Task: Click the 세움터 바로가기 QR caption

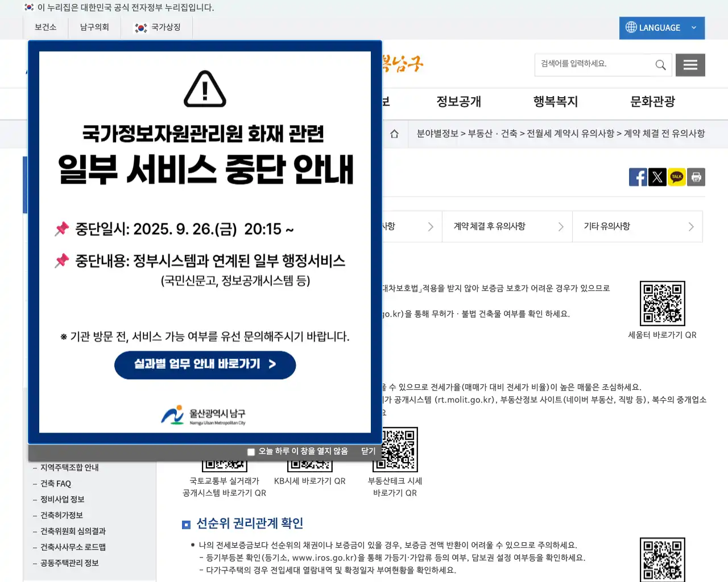Action: point(662,335)
